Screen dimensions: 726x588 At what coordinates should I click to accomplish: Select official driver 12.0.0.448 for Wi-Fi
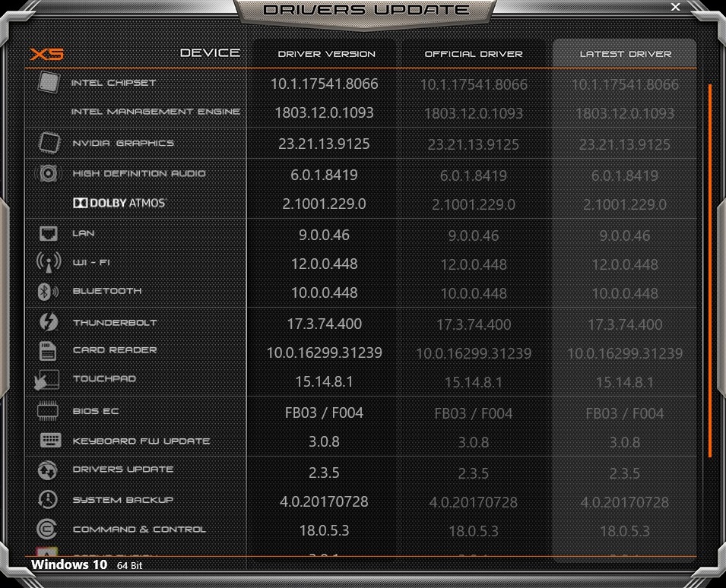click(x=473, y=264)
